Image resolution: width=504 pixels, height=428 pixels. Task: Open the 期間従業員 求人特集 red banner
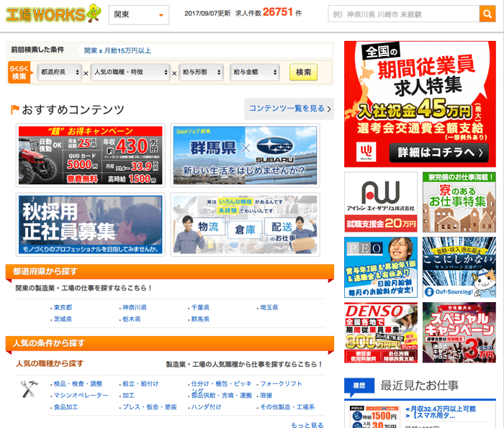pos(420,104)
